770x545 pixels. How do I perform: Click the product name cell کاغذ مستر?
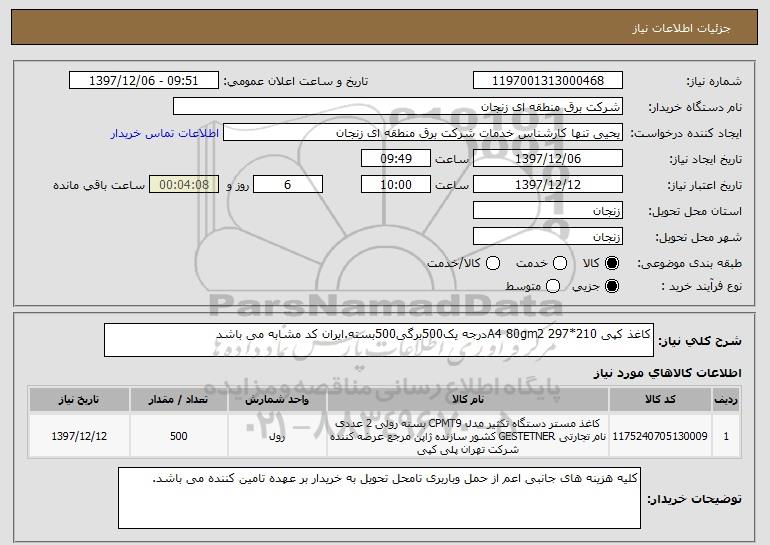(x=468, y=436)
